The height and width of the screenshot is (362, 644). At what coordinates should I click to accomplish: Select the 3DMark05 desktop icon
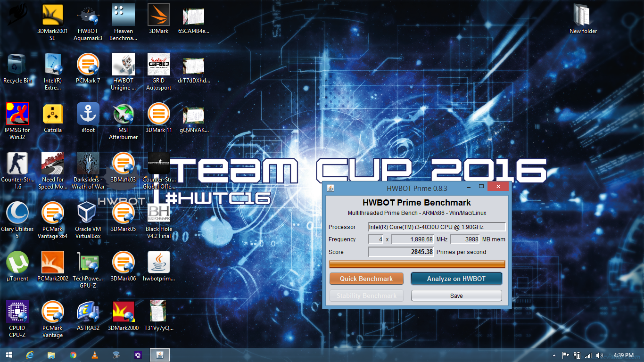[x=124, y=217]
